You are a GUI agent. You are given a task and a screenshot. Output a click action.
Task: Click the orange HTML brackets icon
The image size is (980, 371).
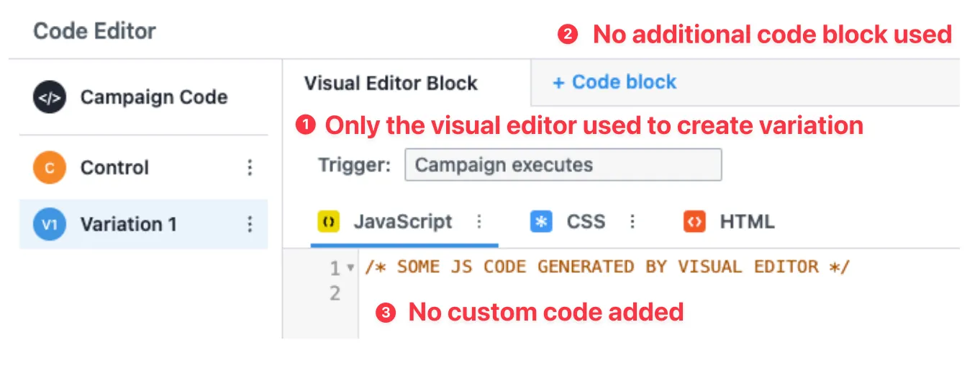694,222
